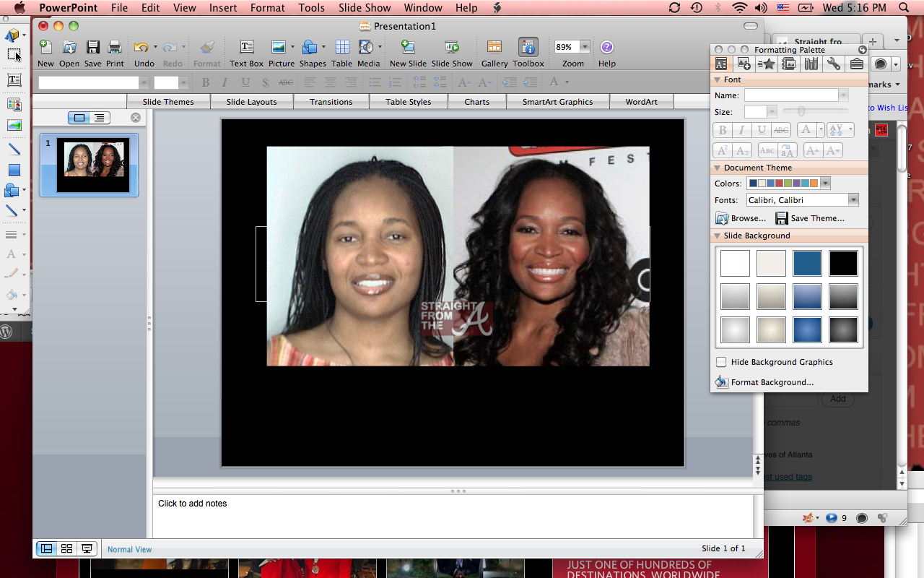Open the Slide Show menu

click(x=365, y=8)
